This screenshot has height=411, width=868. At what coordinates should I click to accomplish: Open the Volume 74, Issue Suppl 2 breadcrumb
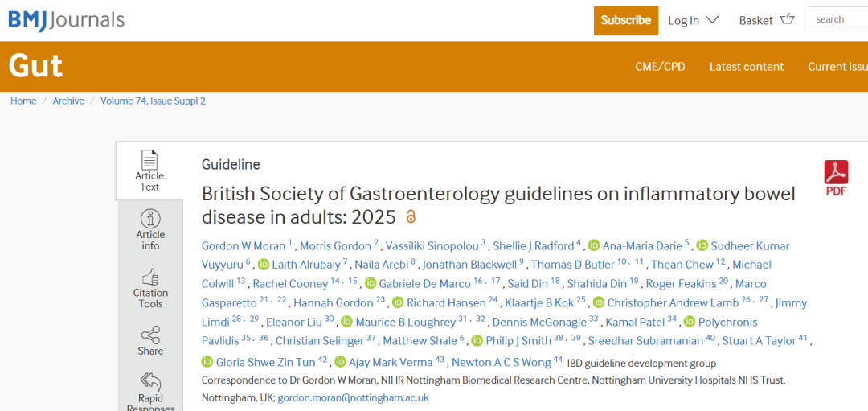153,101
